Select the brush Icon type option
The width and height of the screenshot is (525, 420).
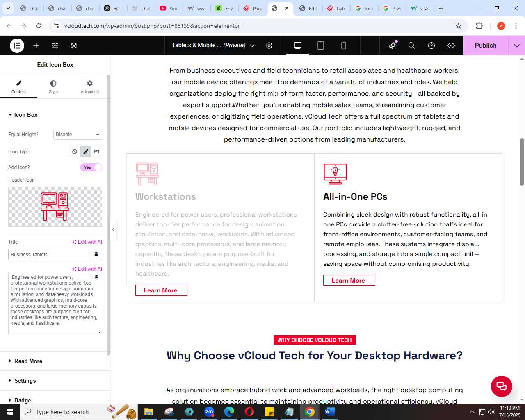pyautogui.click(x=86, y=152)
